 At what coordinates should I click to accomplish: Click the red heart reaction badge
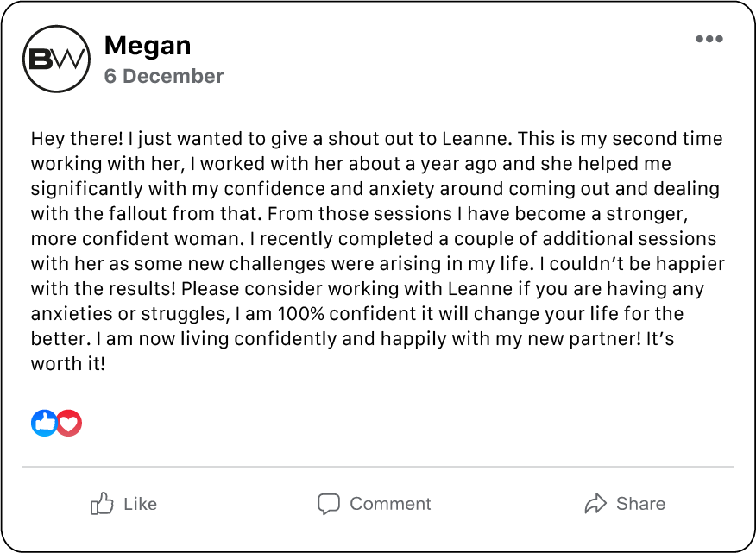69,423
